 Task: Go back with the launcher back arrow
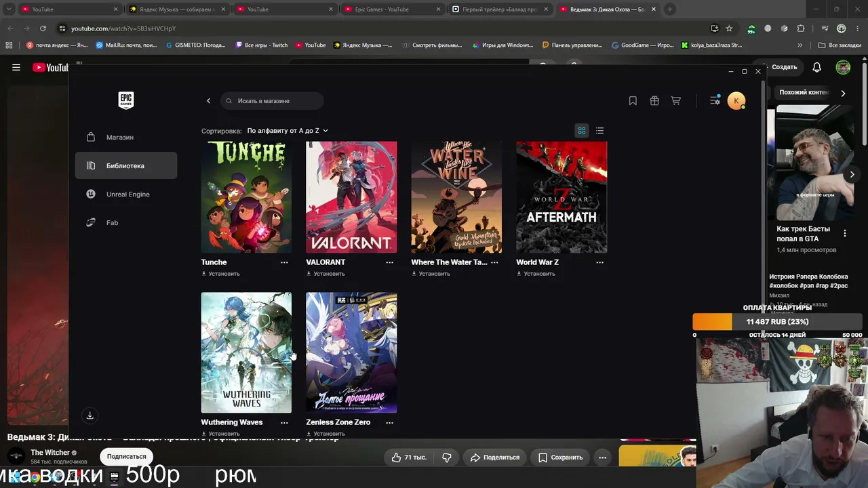coord(208,101)
